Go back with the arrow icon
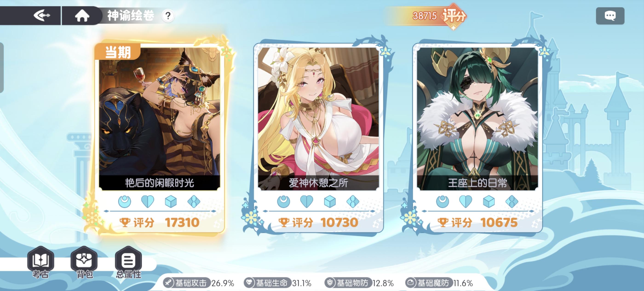 click(42, 15)
